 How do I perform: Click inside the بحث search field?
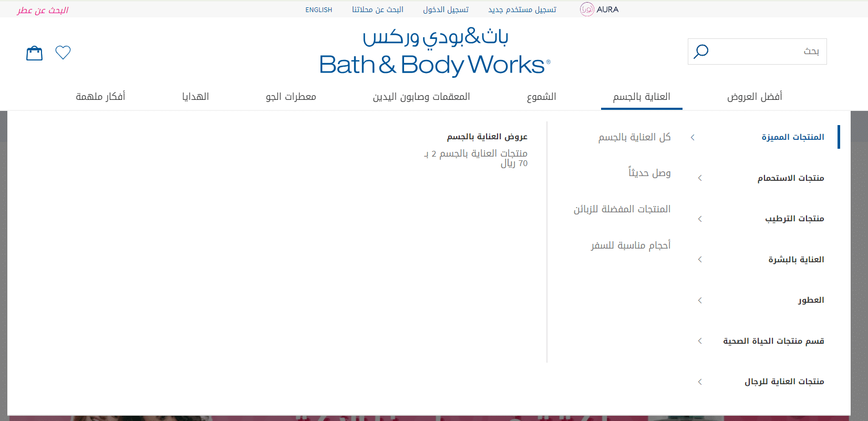[x=757, y=52]
